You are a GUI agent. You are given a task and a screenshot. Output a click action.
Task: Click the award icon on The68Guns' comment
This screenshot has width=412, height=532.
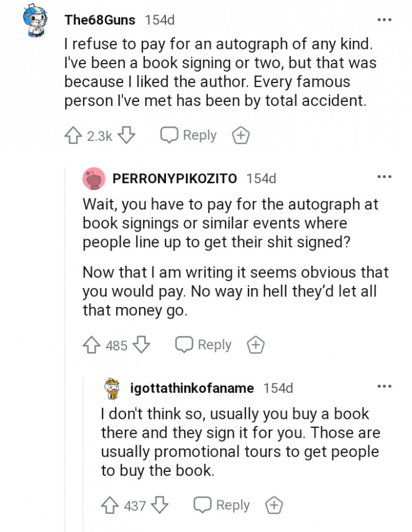point(240,135)
